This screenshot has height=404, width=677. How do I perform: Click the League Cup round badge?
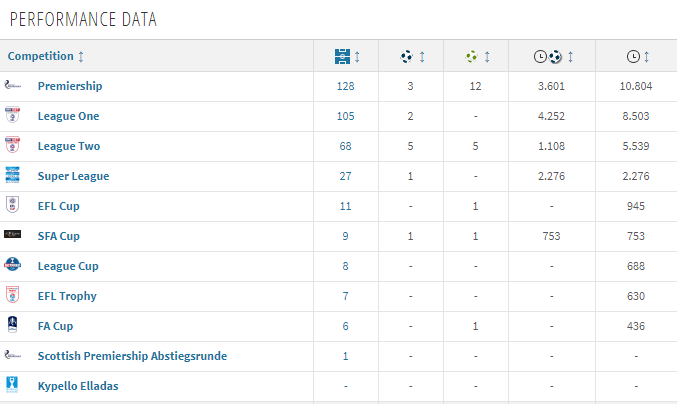coord(13,266)
